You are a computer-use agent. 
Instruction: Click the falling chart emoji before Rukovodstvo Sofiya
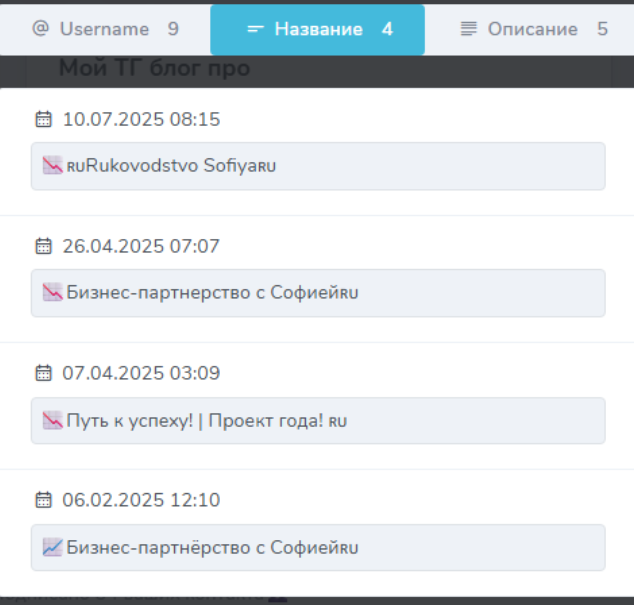pos(53,166)
